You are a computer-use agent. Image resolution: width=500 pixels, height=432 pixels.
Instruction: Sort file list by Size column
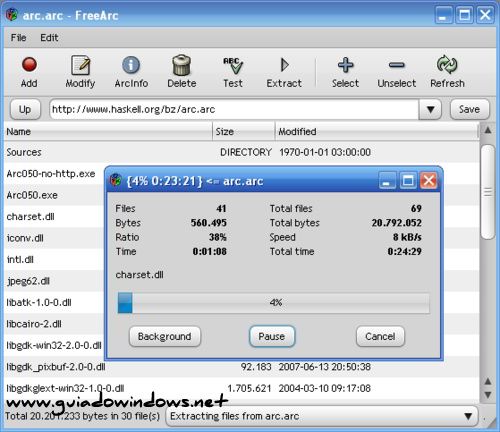coord(243,132)
